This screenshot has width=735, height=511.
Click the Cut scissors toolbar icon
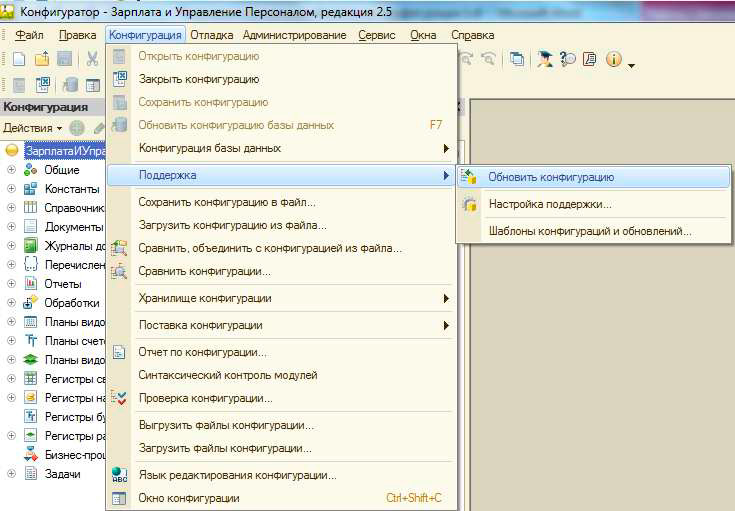[x=92, y=59]
